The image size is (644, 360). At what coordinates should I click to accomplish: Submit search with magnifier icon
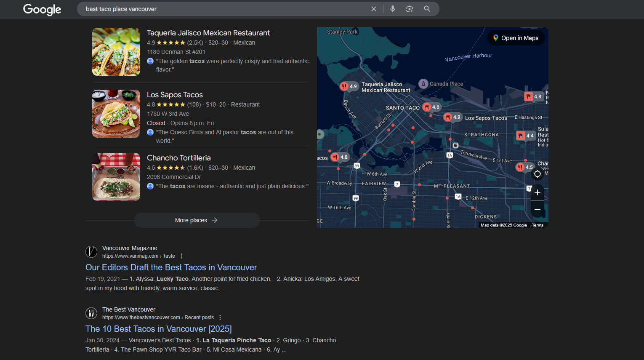tap(427, 9)
